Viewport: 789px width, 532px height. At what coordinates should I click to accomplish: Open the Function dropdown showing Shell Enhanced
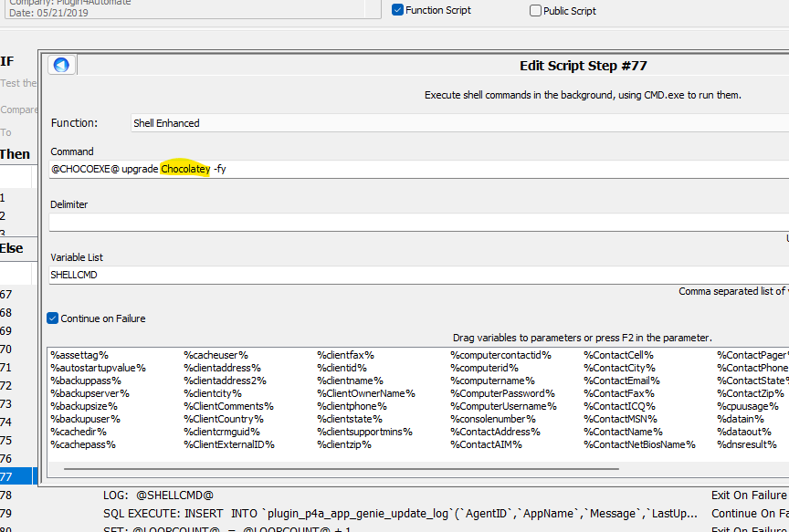(457, 122)
